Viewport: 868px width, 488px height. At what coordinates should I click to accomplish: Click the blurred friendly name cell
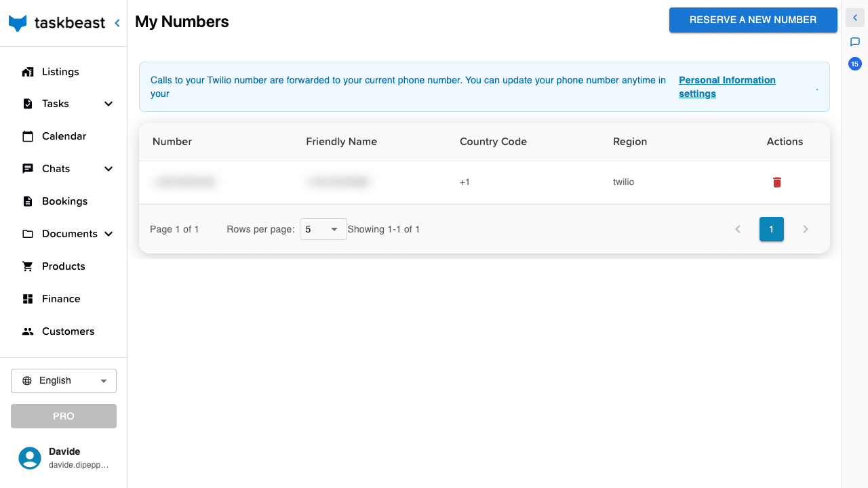(x=338, y=182)
